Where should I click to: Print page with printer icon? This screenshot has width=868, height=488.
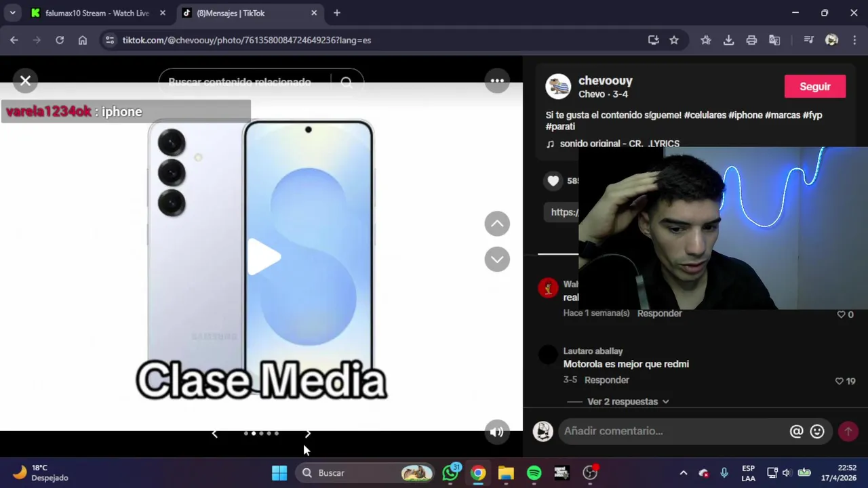[x=751, y=40]
